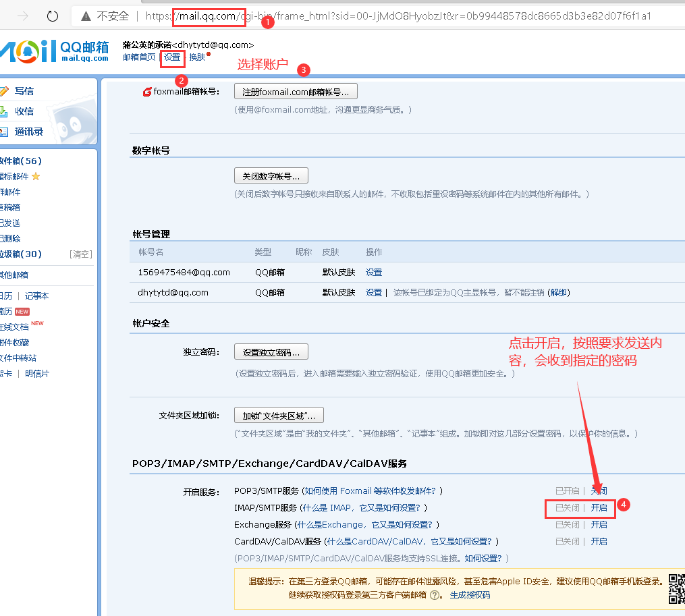Click the browser forward arrow
685x616 pixels.
23,16
